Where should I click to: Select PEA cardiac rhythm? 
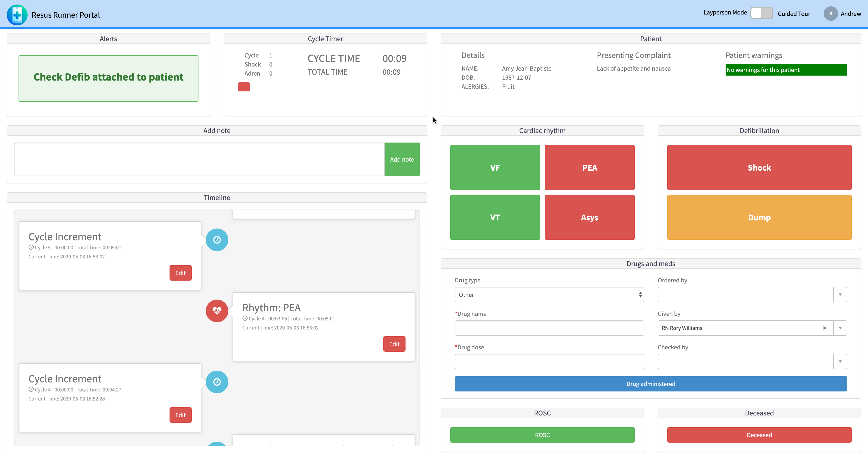[589, 167]
